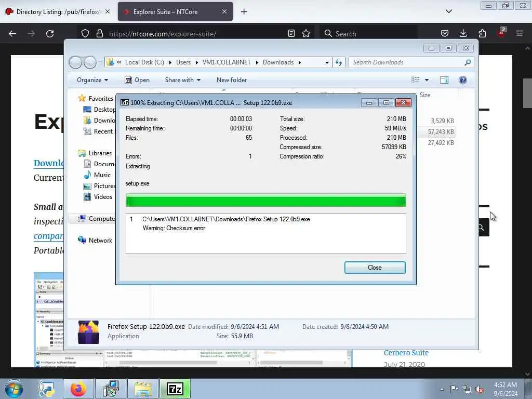
Task: Open the Extensions puzzle icon
Action: 482,33
